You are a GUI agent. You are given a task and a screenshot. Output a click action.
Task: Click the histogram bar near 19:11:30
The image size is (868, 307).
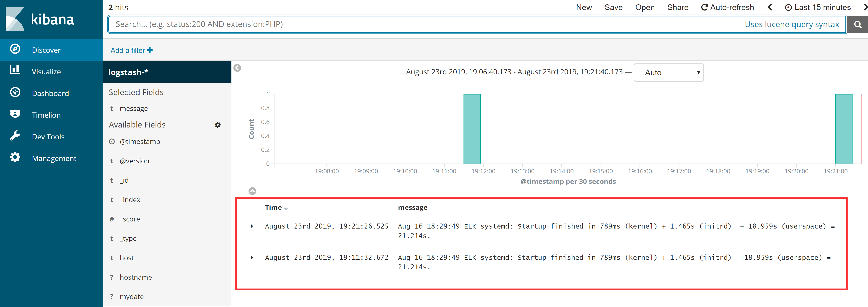point(472,129)
